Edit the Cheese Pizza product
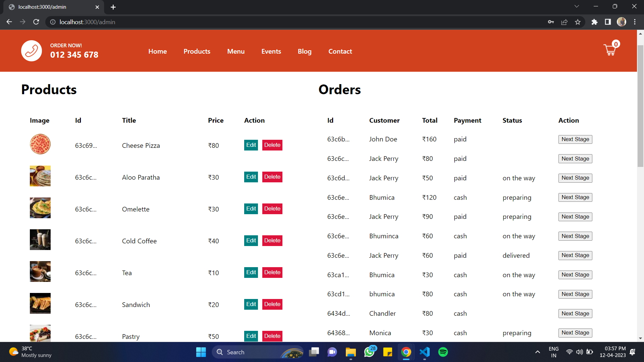Viewport: 644px width, 362px height. coord(251,145)
